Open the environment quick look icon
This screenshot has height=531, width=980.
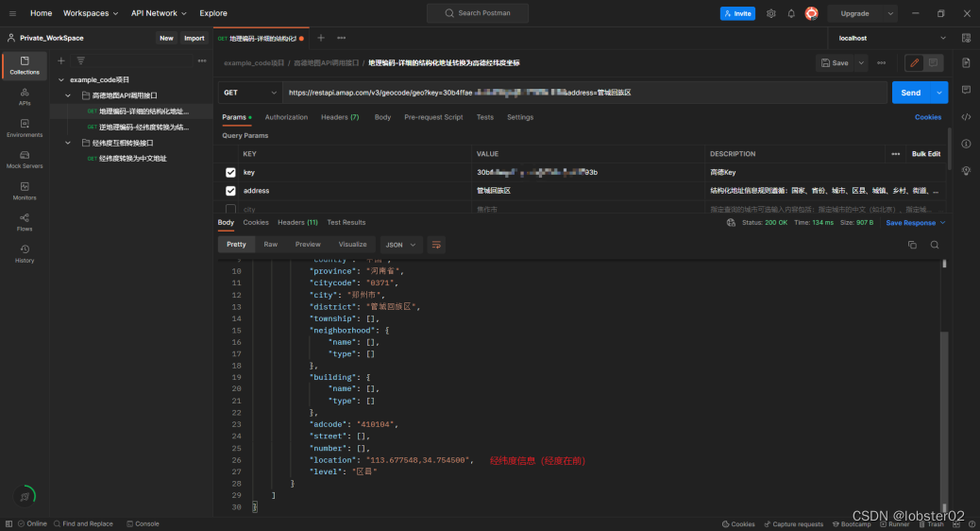tap(966, 38)
